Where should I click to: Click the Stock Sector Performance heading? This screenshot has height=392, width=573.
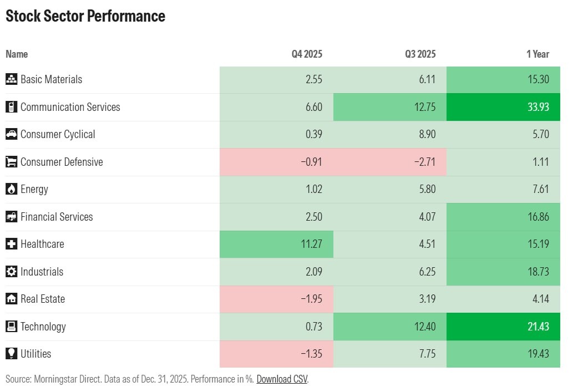click(85, 16)
